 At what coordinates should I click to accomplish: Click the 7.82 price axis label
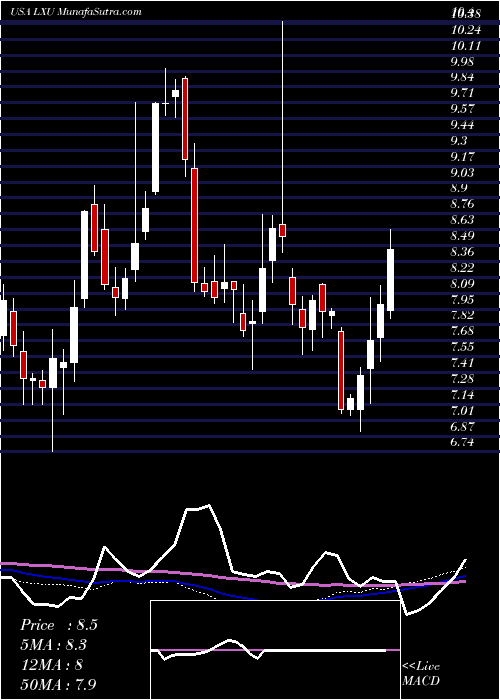(x=463, y=316)
